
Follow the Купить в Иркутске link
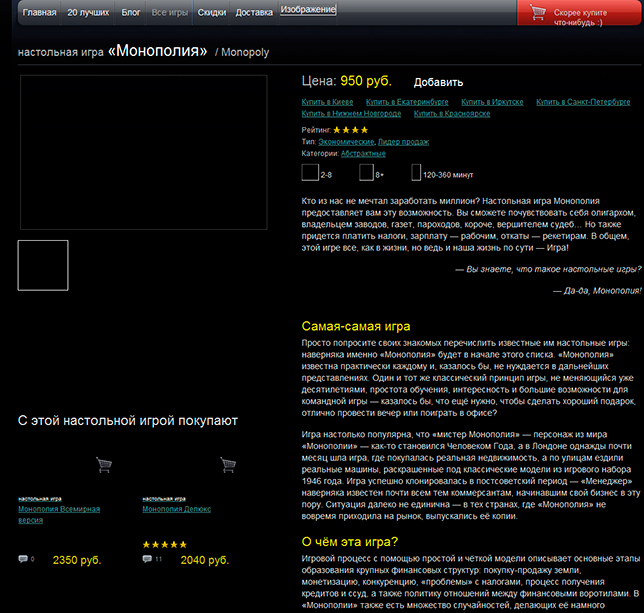tap(492, 102)
